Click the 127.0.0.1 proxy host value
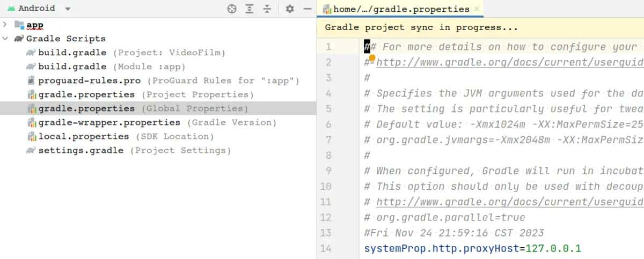 click(x=553, y=249)
